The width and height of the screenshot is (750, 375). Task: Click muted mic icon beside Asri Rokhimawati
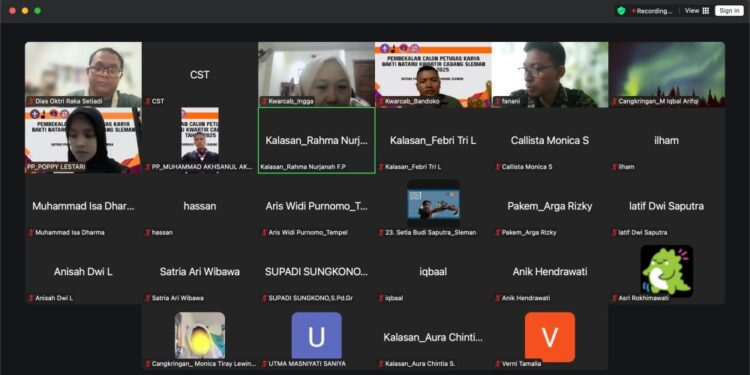click(x=614, y=298)
